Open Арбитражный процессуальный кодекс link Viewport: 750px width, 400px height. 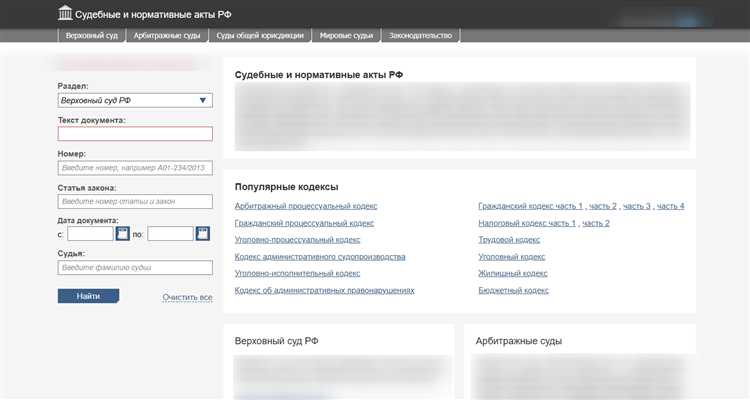(306, 206)
